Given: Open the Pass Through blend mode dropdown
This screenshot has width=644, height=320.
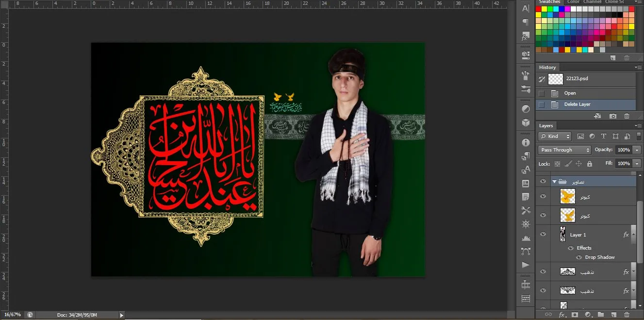Looking at the screenshot, I should (564, 150).
